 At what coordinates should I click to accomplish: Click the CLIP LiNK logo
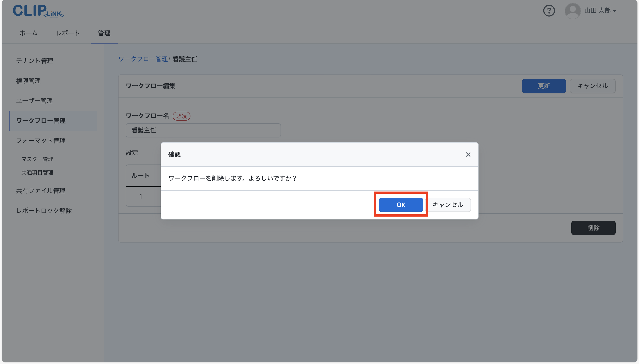[38, 10]
